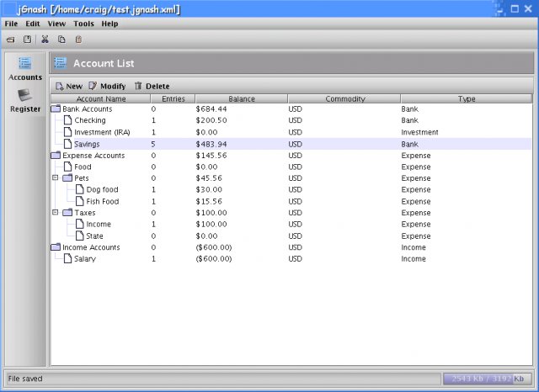Select the Salary account name
Screen dimensions: 539x392
[x=85, y=259]
